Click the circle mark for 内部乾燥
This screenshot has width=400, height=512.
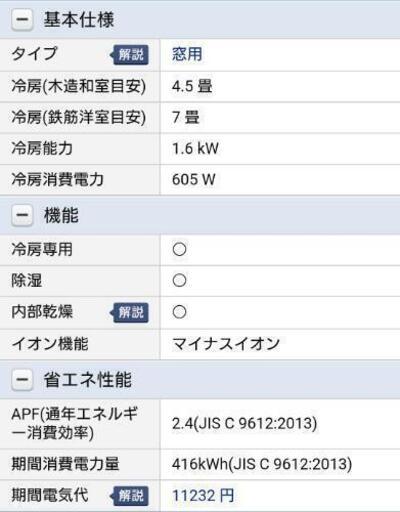coord(179,312)
